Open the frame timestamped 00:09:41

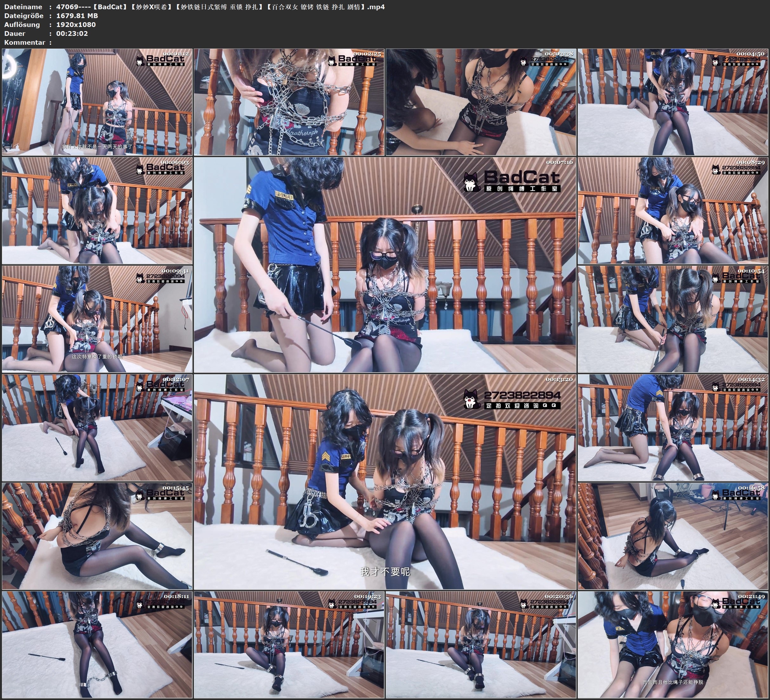coord(97,319)
